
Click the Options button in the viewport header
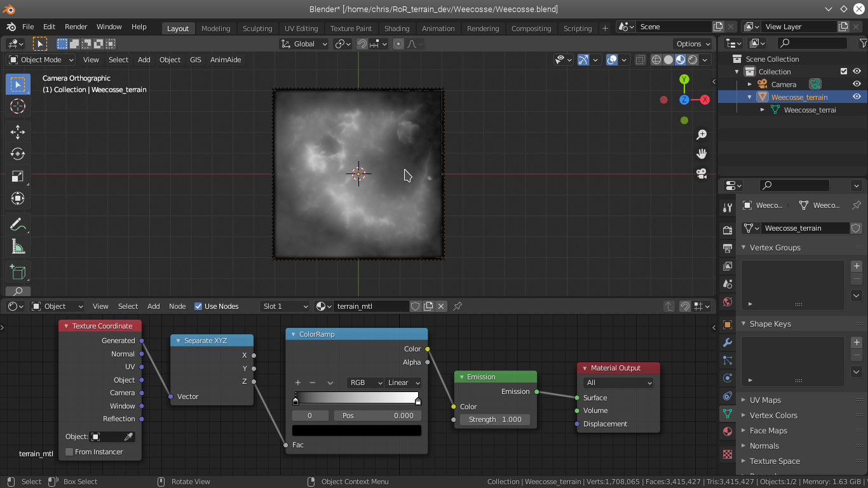point(692,43)
